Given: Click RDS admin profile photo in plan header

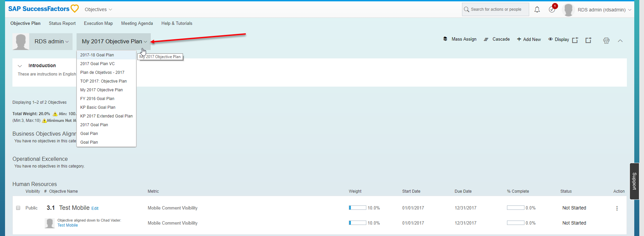Looking at the screenshot, I should click(21, 42).
